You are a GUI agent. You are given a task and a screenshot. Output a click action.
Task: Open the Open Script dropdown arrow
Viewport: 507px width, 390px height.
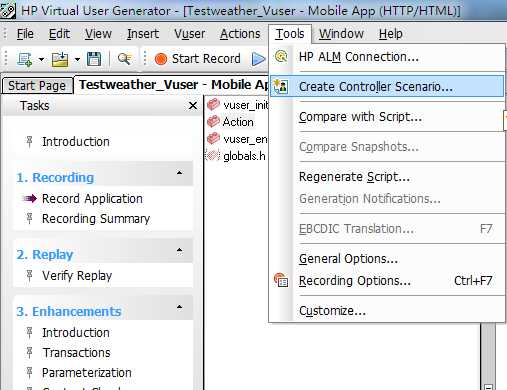[77, 60]
